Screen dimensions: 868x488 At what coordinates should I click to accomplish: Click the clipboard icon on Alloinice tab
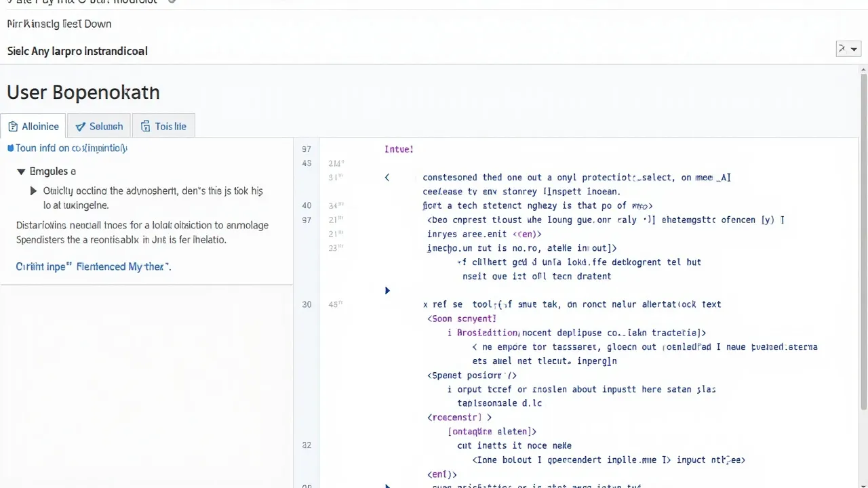pyautogui.click(x=13, y=127)
